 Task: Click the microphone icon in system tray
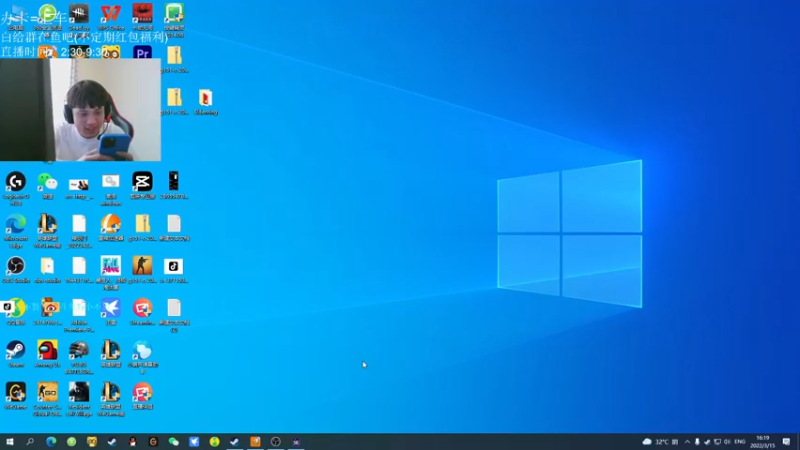point(697,442)
